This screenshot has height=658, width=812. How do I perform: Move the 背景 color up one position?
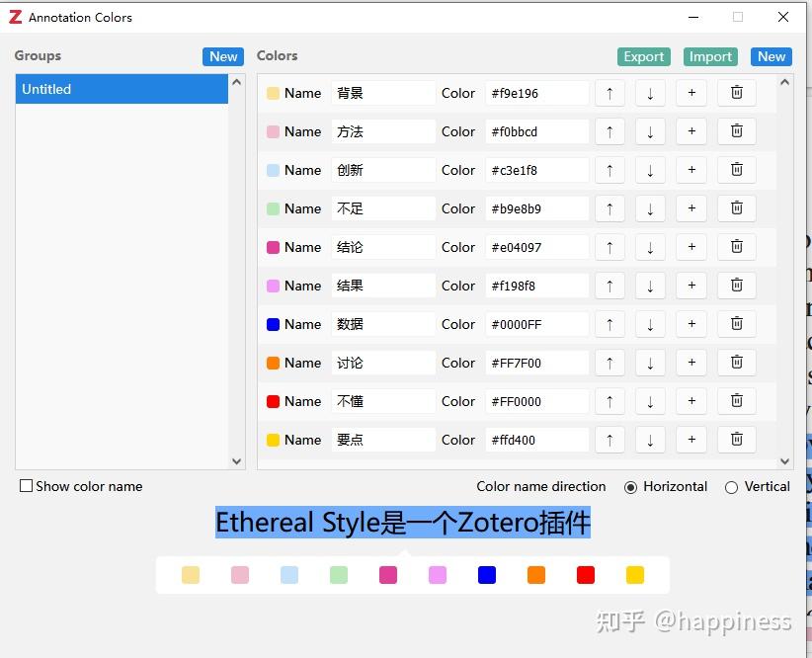(609, 92)
